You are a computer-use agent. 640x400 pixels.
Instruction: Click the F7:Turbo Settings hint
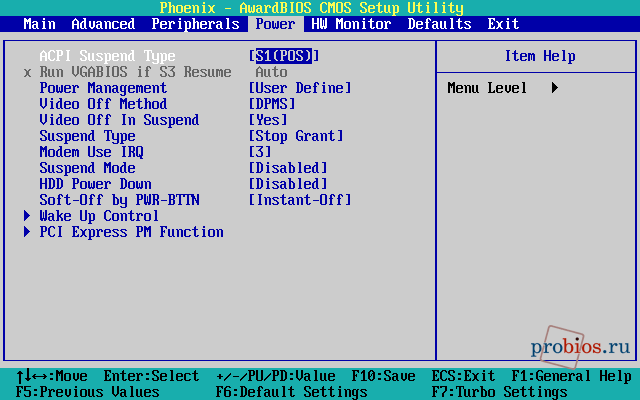click(499, 392)
